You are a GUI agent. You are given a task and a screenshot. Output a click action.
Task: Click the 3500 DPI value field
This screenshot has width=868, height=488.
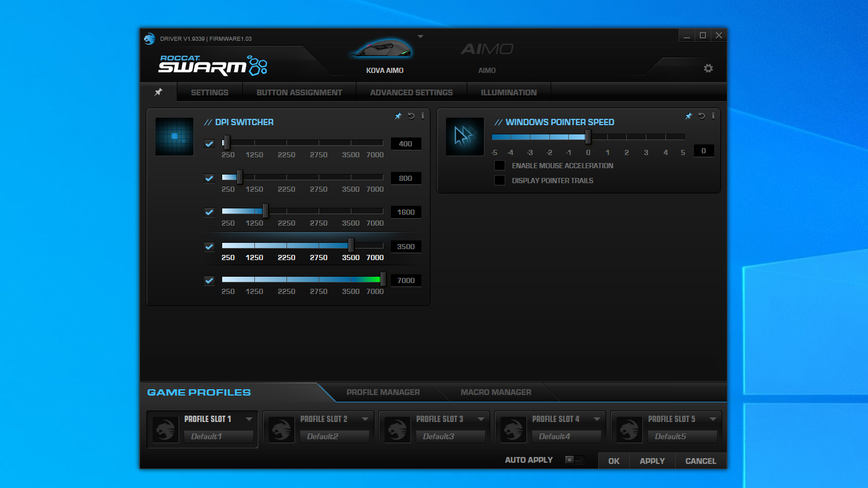click(406, 247)
